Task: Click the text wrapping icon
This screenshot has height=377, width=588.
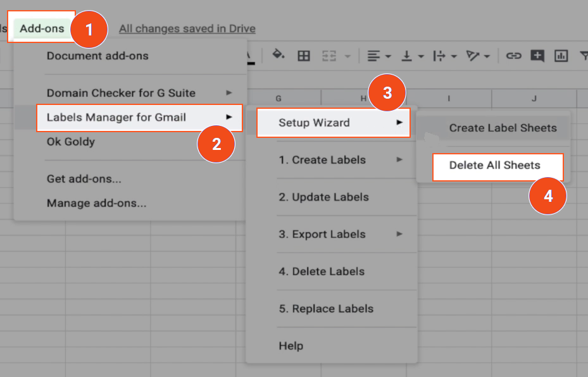Action: tap(439, 56)
